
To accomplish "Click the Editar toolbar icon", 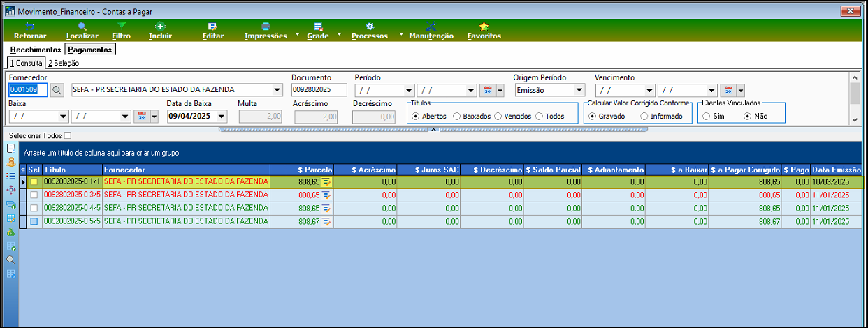I will 212,26.
